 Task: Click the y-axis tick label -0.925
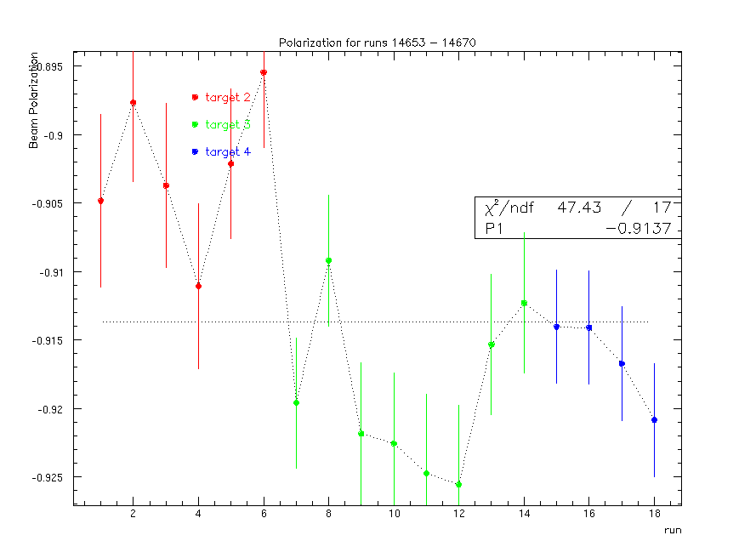click(x=48, y=478)
